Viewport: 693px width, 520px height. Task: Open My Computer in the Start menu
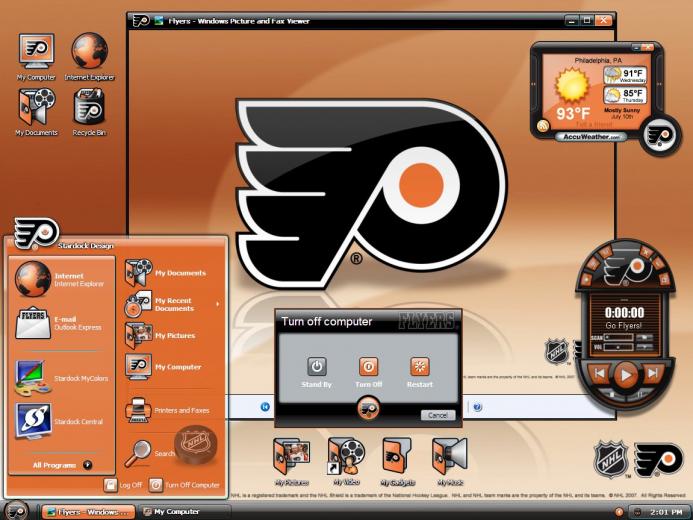163,367
